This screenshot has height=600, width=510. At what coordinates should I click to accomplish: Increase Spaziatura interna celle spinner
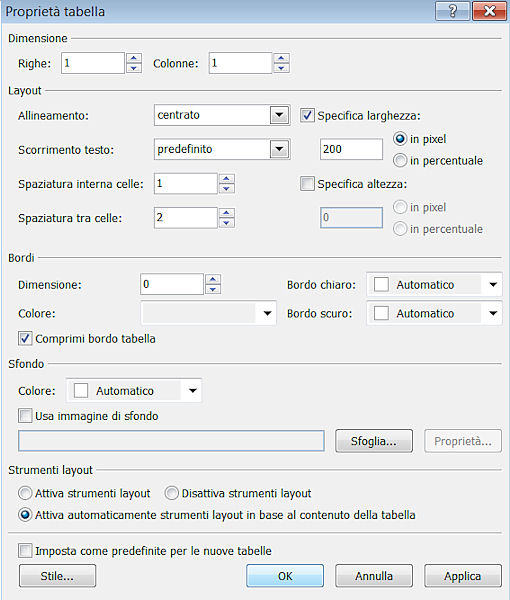226,179
